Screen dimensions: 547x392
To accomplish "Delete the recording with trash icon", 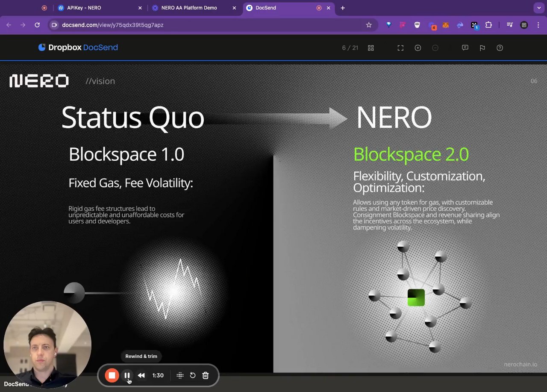I will [206, 375].
